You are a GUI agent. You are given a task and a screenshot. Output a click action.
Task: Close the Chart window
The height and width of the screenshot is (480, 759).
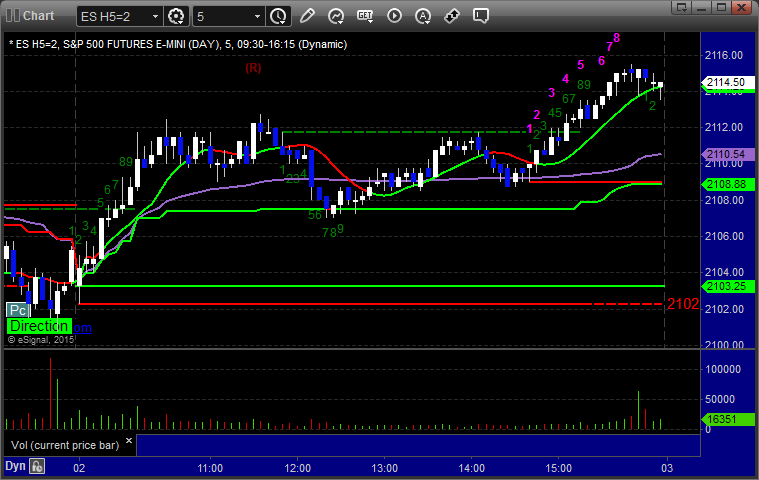pyautogui.click(x=741, y=7)
